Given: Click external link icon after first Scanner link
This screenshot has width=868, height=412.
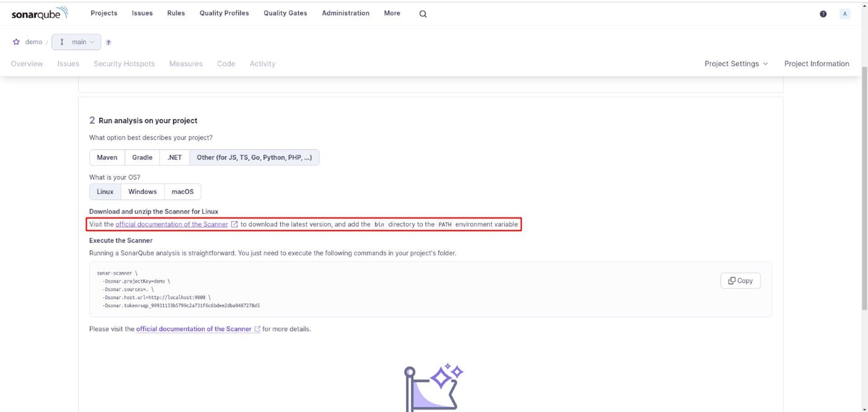Looking at the screenshot, I should click(x=234, y=224).
